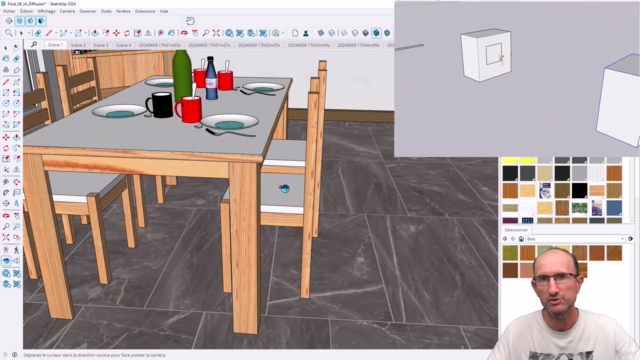Switch to the Scène 3 tab

point(101,45)
